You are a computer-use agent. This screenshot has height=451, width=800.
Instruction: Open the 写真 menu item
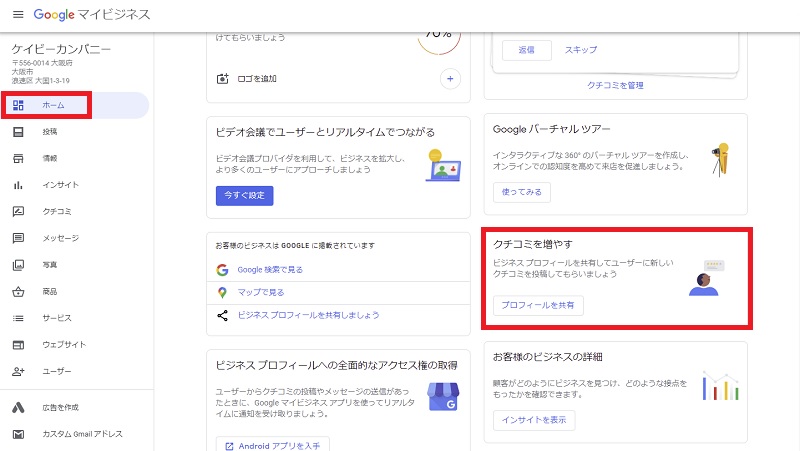coord(75,265)
